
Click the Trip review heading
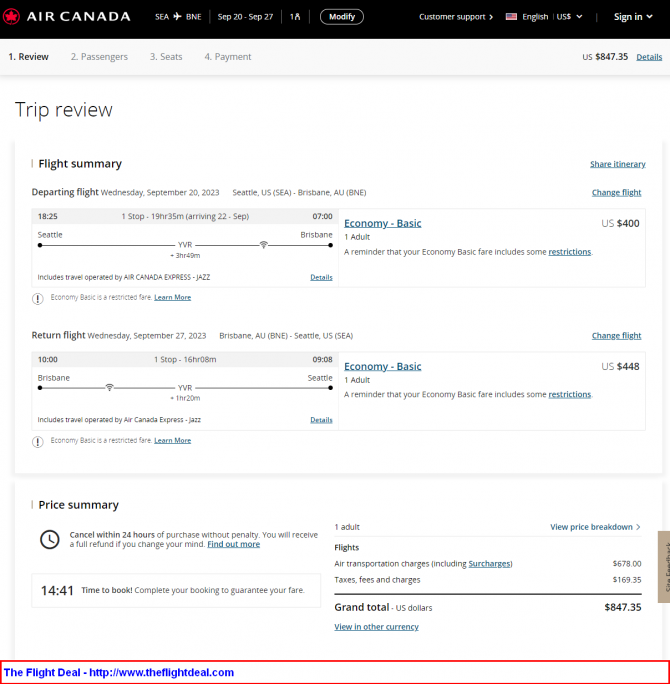pos(64,109)
